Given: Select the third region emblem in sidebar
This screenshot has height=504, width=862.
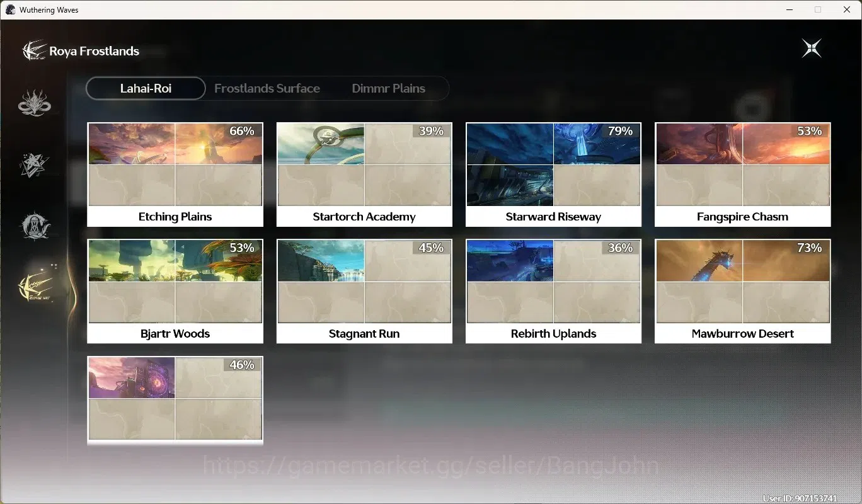Looking at the screenshot, I should pyautogui.click(x=34, y=226).
